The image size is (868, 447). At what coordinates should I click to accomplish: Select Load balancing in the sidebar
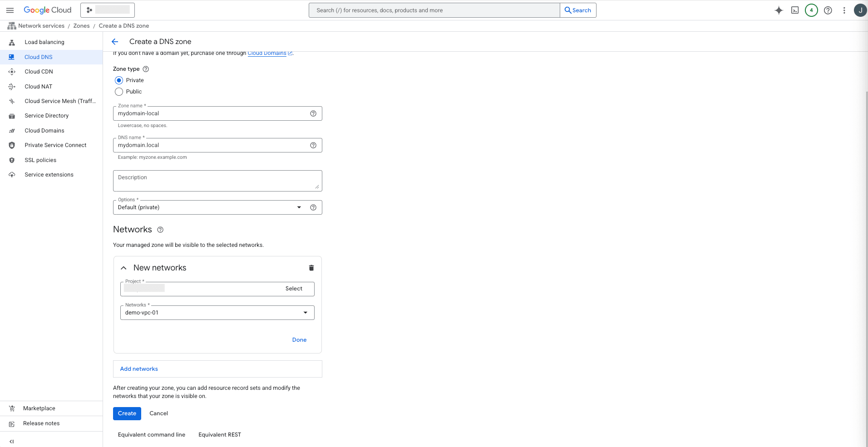click(x=44, y=42)
